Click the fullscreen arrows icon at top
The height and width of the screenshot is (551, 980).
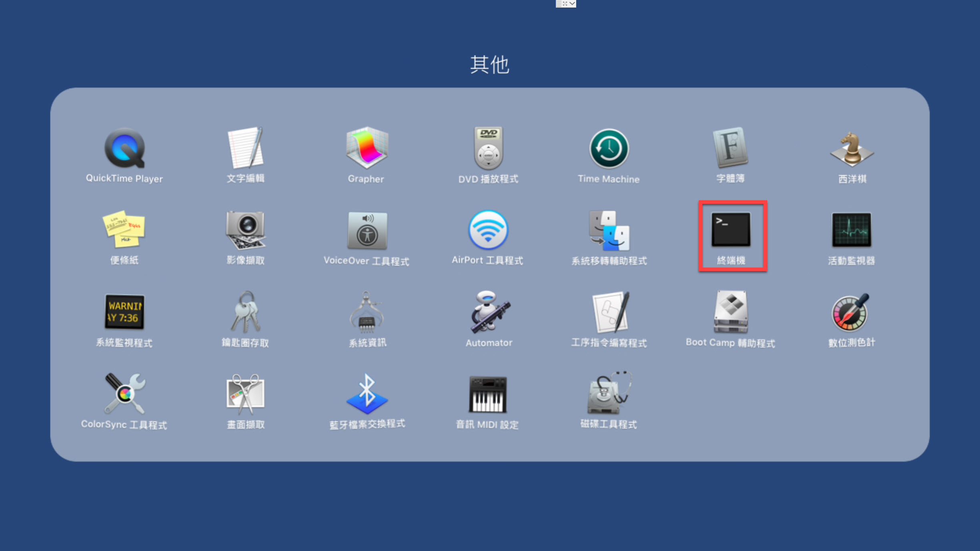[565, 4]
